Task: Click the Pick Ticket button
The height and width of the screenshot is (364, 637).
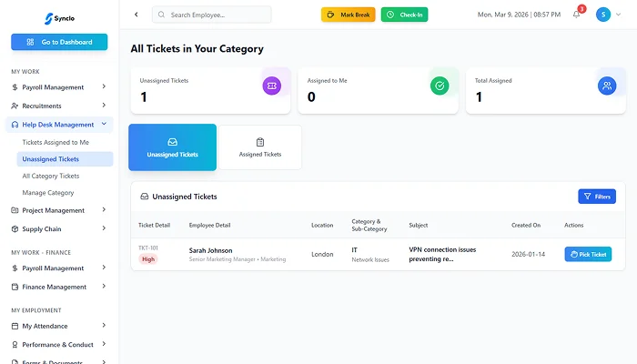Action: pyautogui.click(x=588, y=255)
